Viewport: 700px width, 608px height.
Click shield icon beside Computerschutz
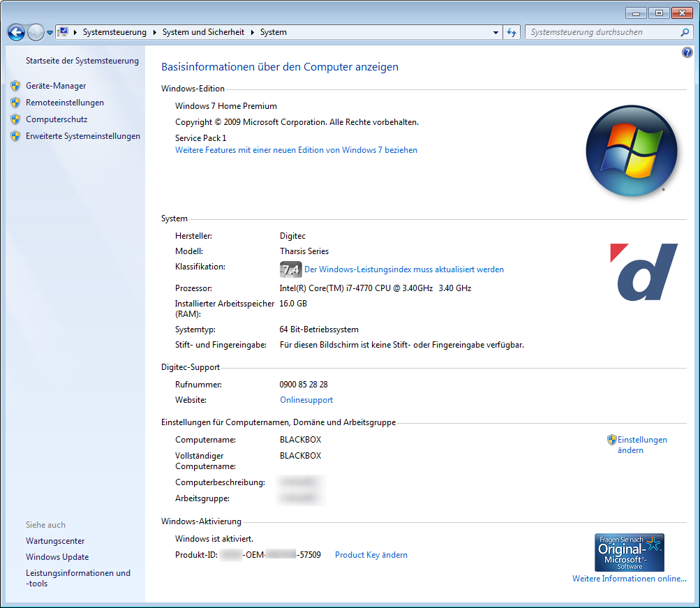[15, 119]
